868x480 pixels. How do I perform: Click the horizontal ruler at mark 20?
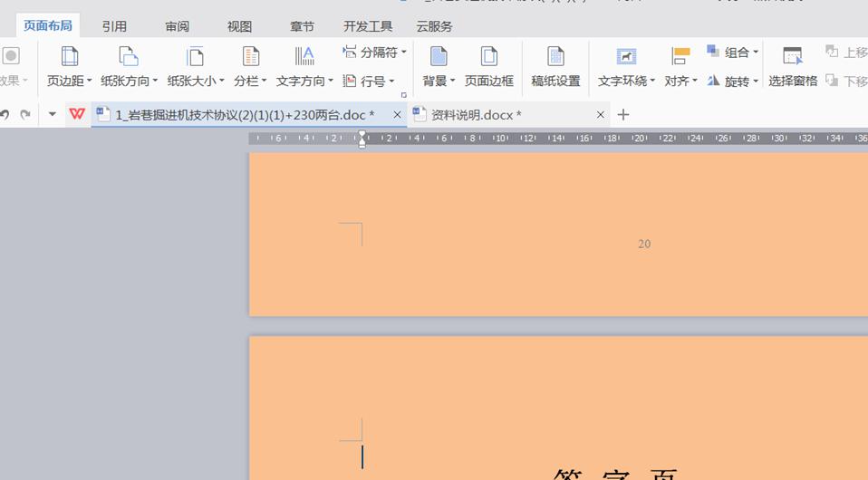pyautogui.click(x=641, y=138)
